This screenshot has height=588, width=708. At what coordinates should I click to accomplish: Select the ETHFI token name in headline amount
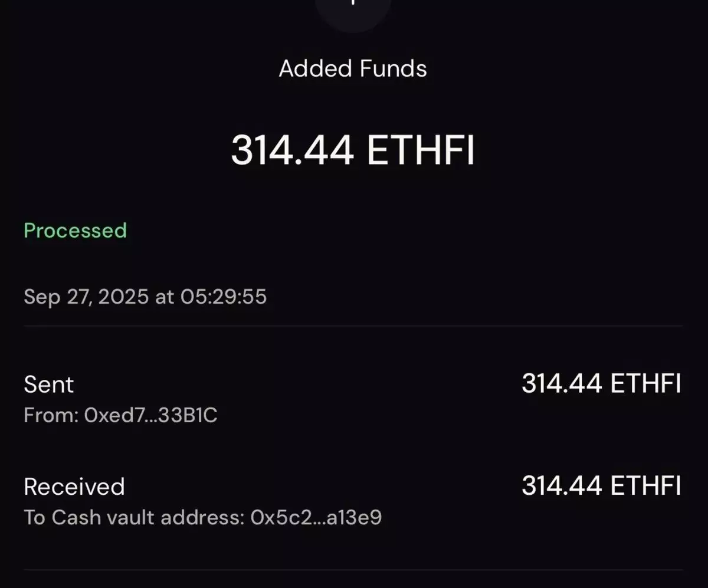421,150
